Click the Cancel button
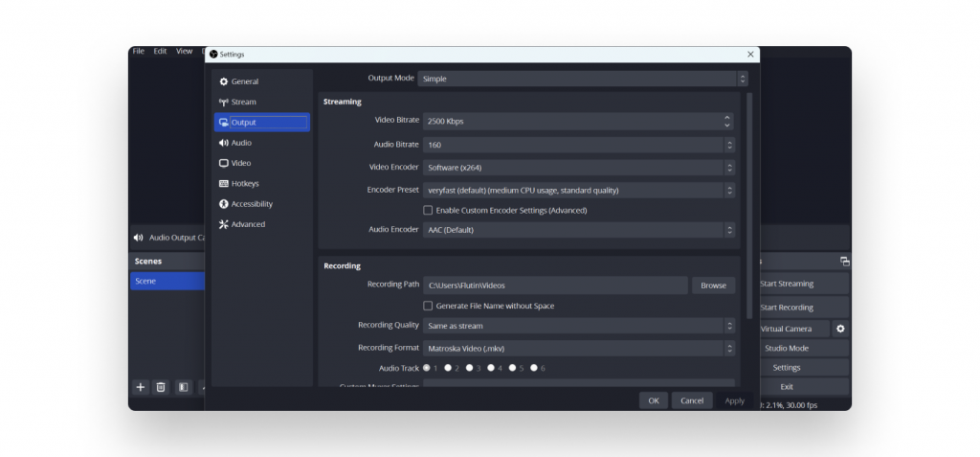980x457 pixels. 692,400
